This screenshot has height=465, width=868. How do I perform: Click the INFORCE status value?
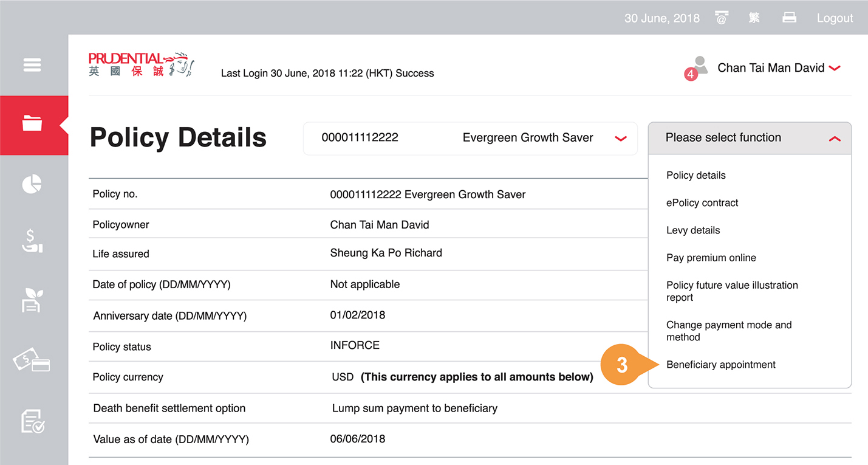355,345
